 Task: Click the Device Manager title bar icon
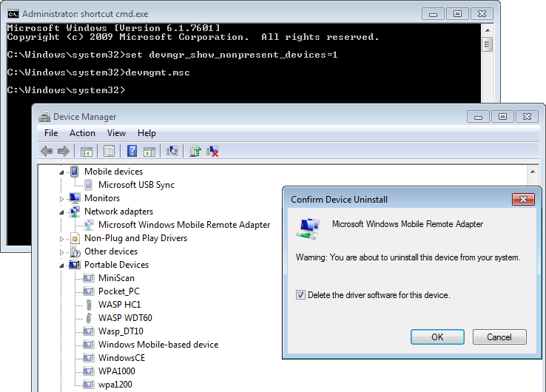(x=44, y=117)
